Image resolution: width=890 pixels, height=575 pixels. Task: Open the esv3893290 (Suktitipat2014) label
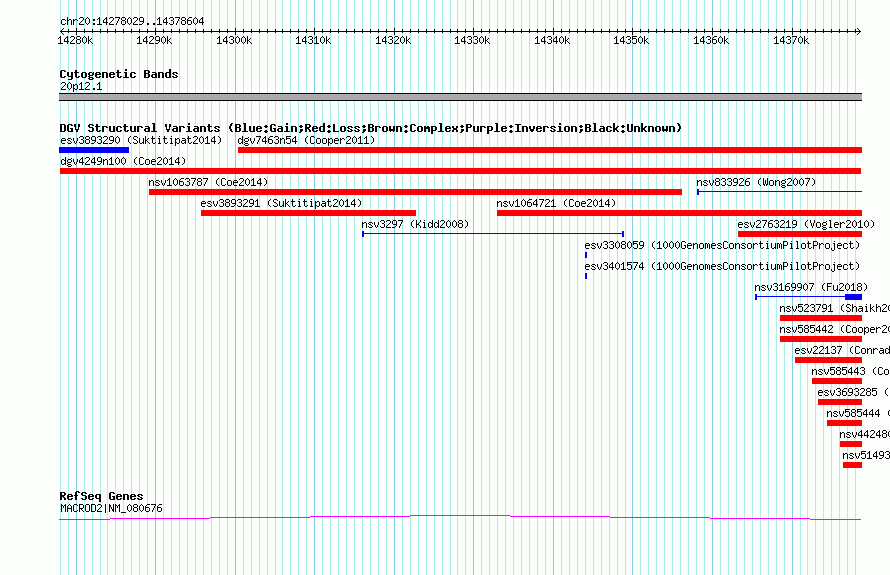pyautogui.click(x=141, y=140)
